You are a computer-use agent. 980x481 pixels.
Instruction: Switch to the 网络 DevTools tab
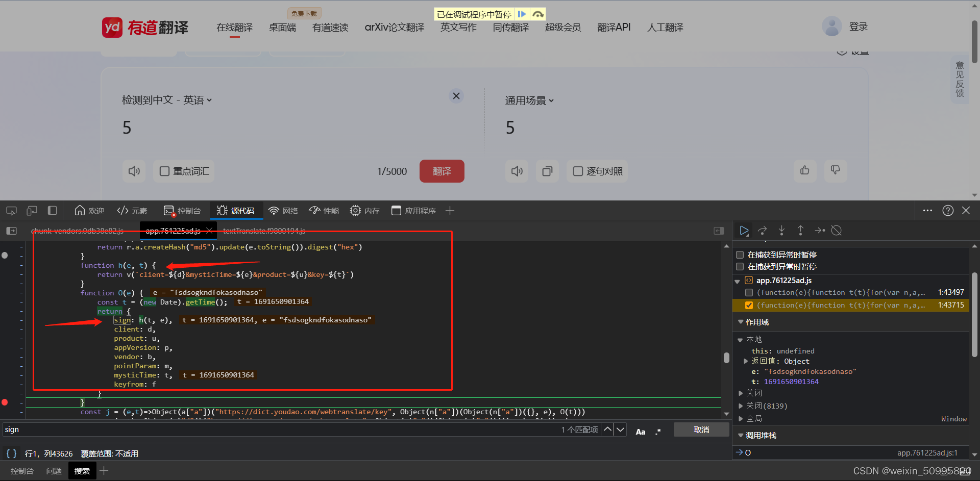coord(283,211)
